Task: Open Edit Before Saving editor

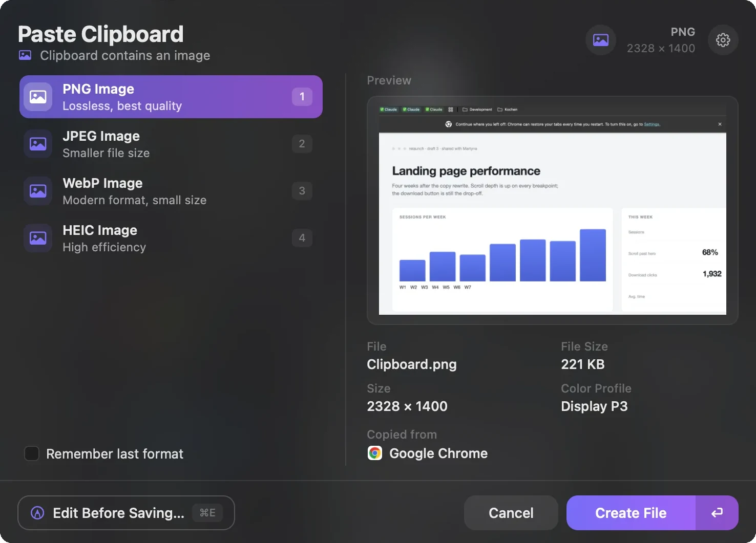Action: (126, 513)
